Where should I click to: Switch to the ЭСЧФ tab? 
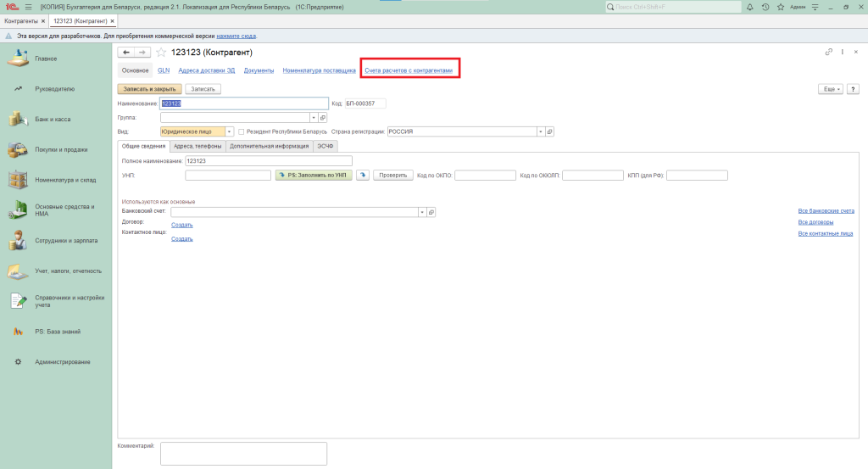pos(325,146)
